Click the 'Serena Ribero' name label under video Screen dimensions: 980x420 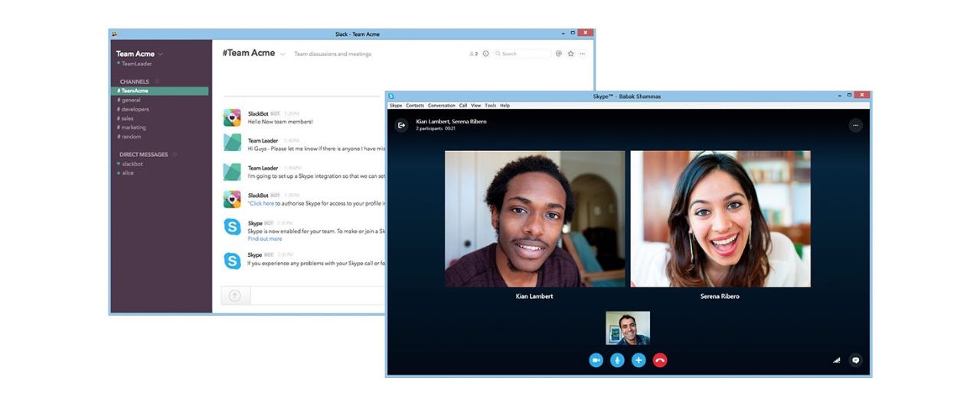tap(720, 296)
